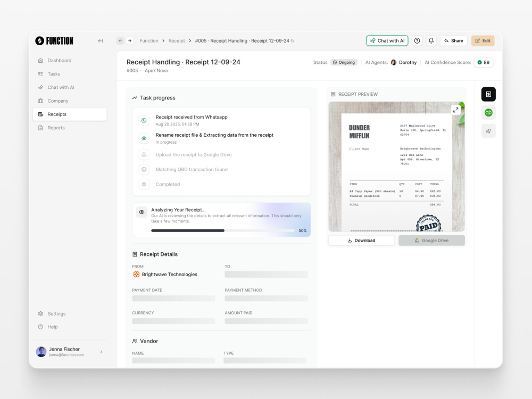This screenshot has width=532, height=399.
Task: Click the Edit button
Action: 483,41
